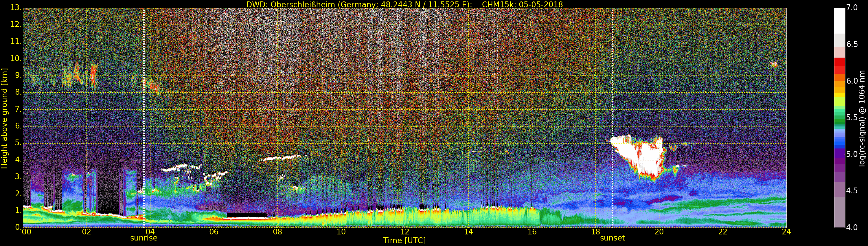The image size is (868, 246).
Task: Click the height axis tick label '1.'
Action: pyautogui.click(x=18, y=210)
